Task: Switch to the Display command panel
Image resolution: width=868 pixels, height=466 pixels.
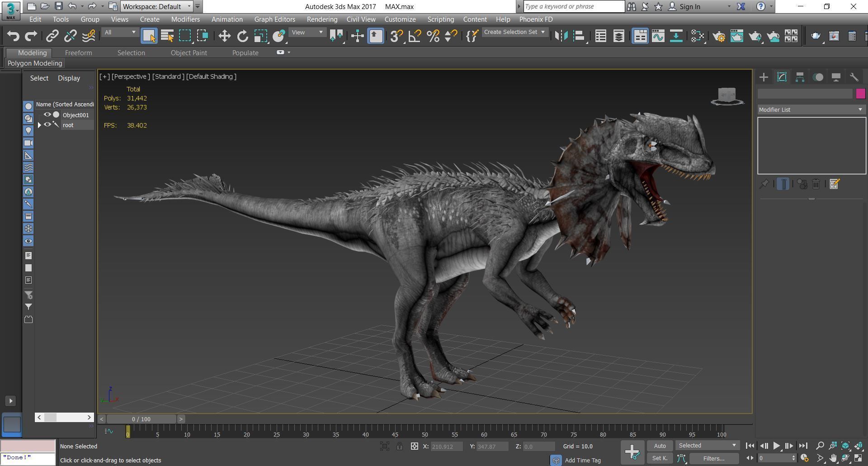Action: pyautogui.click(x=836, y=77)
